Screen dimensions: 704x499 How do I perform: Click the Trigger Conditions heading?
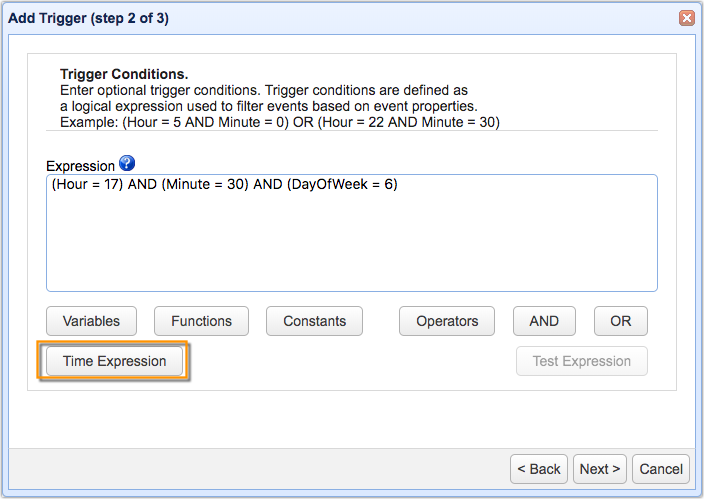point(124,75)
